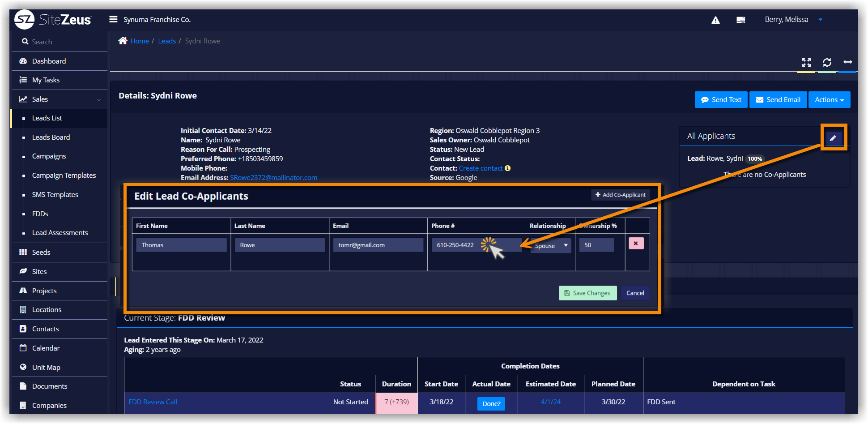Open Campaign Templates
The image size is (868, 424).
point(64,176)
